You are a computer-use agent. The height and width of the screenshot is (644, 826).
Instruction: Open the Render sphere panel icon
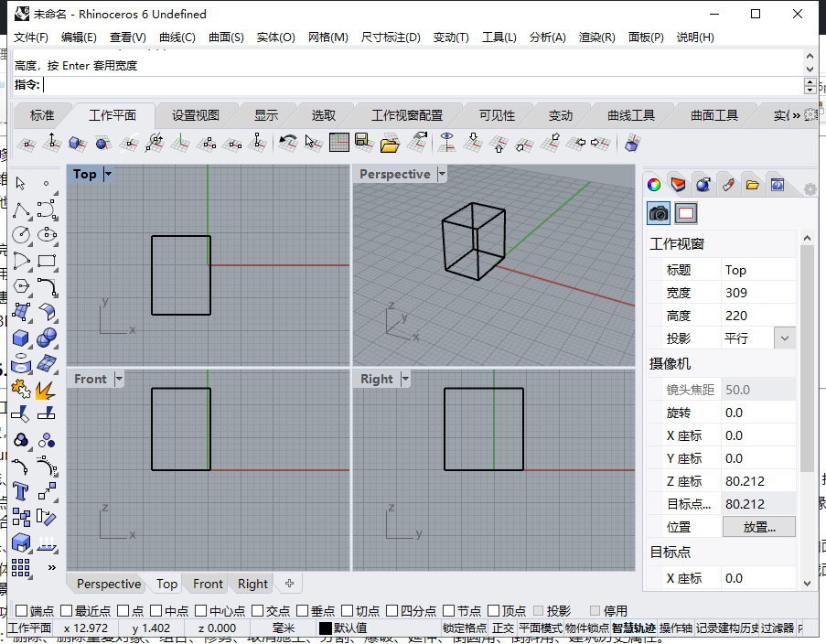703,185
